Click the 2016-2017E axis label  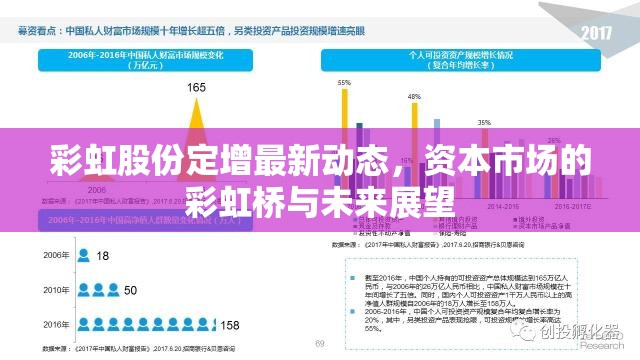tap(573, 207)
